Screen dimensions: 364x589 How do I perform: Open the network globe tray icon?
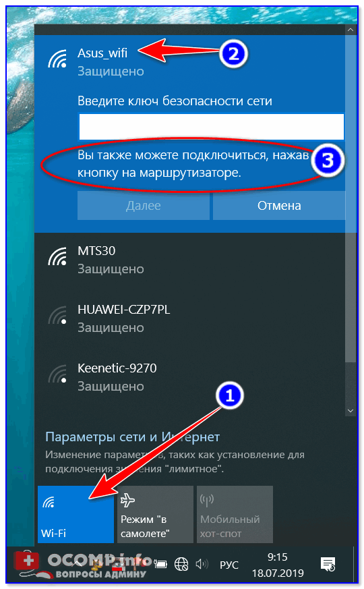[181, 564]
